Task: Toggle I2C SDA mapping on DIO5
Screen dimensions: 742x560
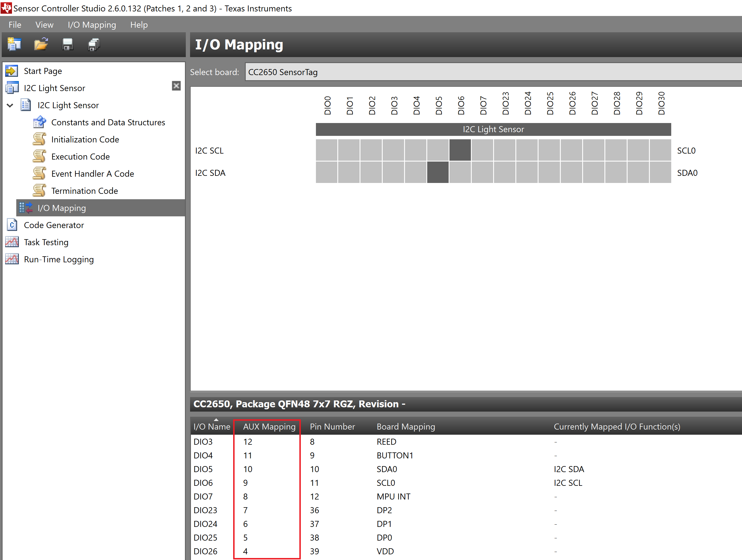Action: [x=438, y=172]
